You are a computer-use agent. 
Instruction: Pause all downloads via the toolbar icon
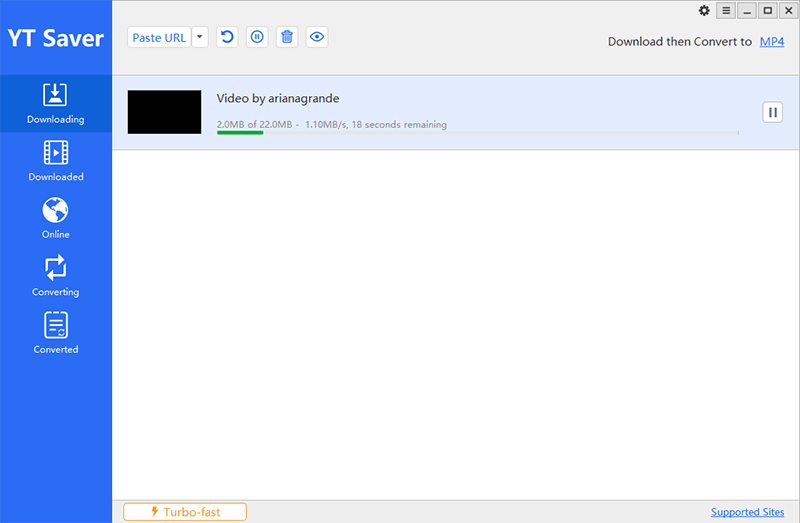[257, 37]
